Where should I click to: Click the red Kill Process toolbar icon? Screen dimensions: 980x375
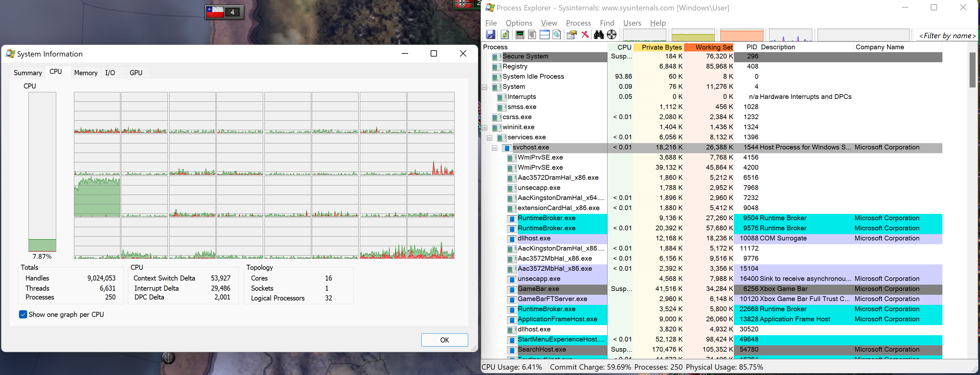click(x=585, y=35)
